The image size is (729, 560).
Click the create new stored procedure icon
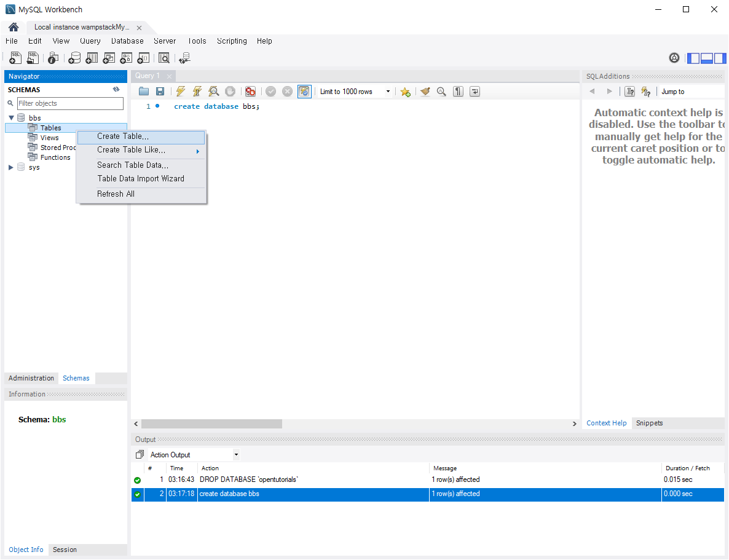tap(126, 58)
